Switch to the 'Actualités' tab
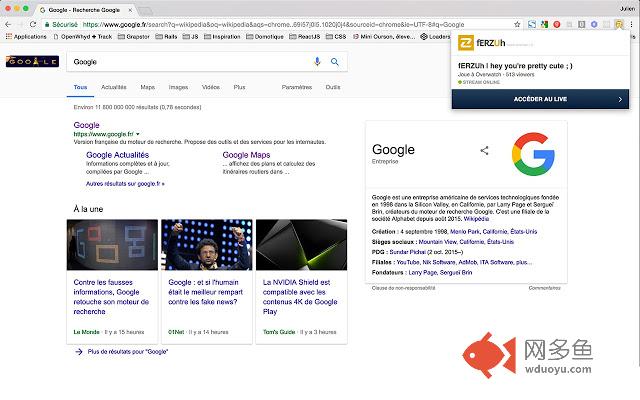The image size is (640, 400). pyautogui.click(x=113, y=87)
